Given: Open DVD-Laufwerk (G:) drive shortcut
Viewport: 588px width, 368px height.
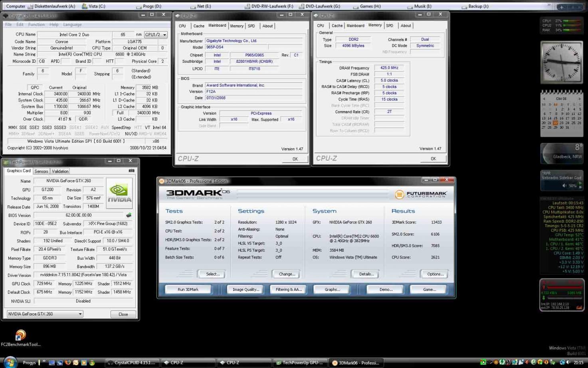Looking at the screenshot, I should tap(319, 6).
